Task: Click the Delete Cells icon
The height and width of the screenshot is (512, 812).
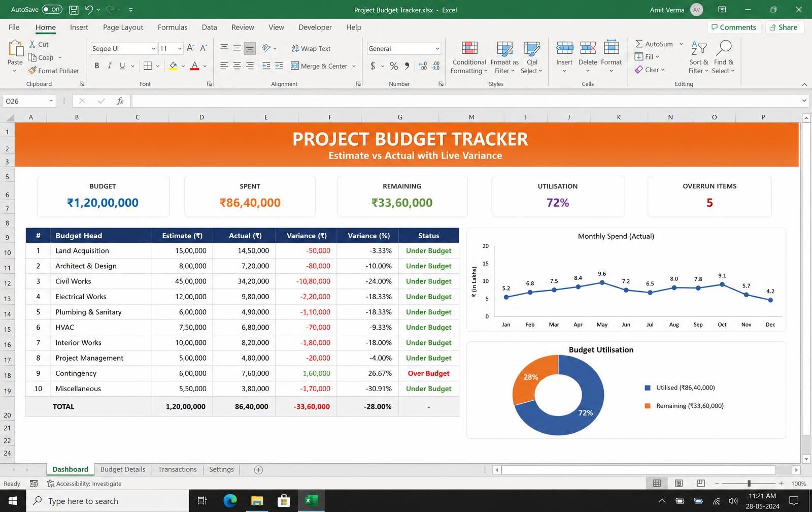Action: coord(588,48)
